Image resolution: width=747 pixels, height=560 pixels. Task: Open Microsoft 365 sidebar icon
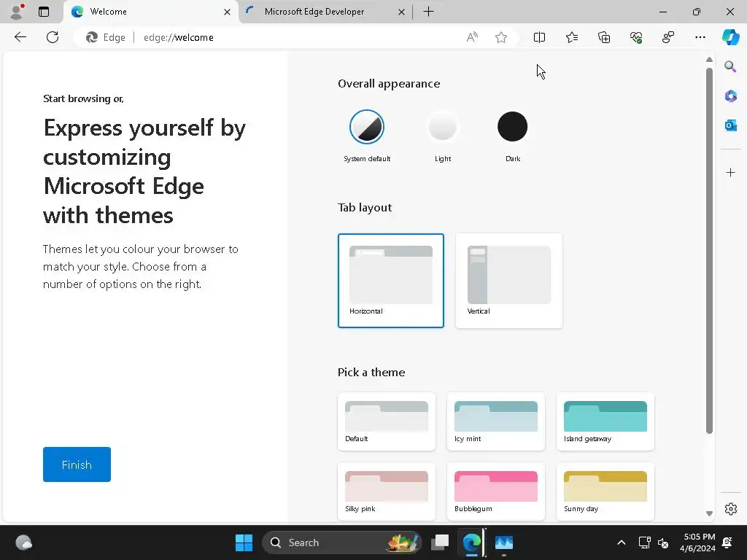coord(730,96)
